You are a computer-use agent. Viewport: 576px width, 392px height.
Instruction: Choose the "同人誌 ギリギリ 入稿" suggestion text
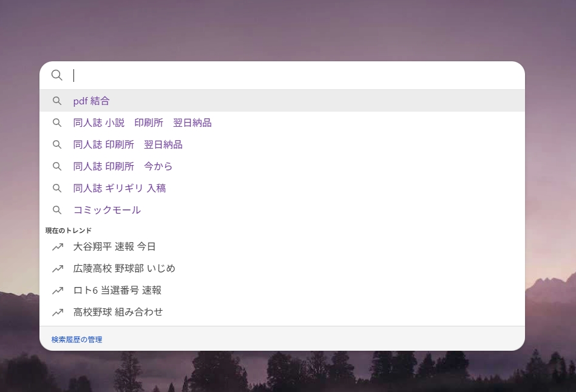tap(119, 188)
